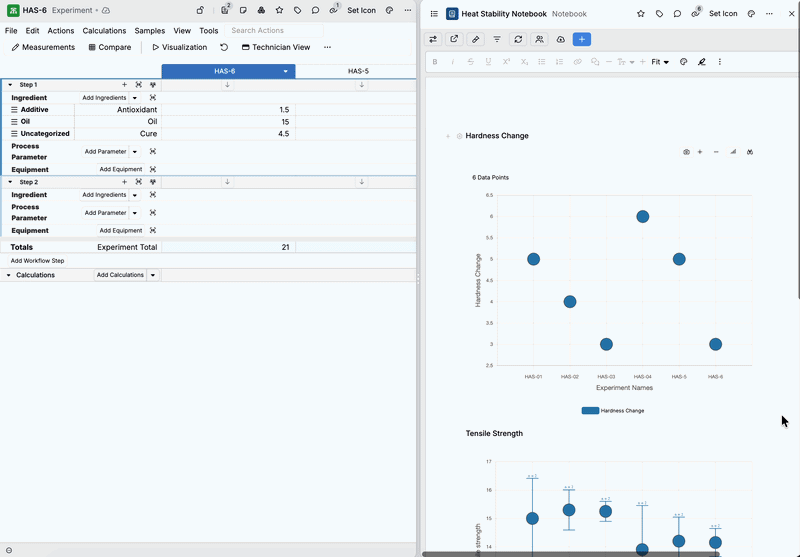Click the refresh icon in notebook toolbar
Screen dimensions: 800x557
[518, 39]
